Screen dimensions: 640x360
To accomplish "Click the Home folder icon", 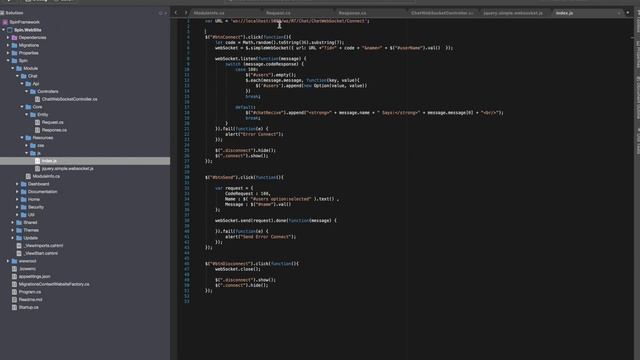I will coord(24,200).
